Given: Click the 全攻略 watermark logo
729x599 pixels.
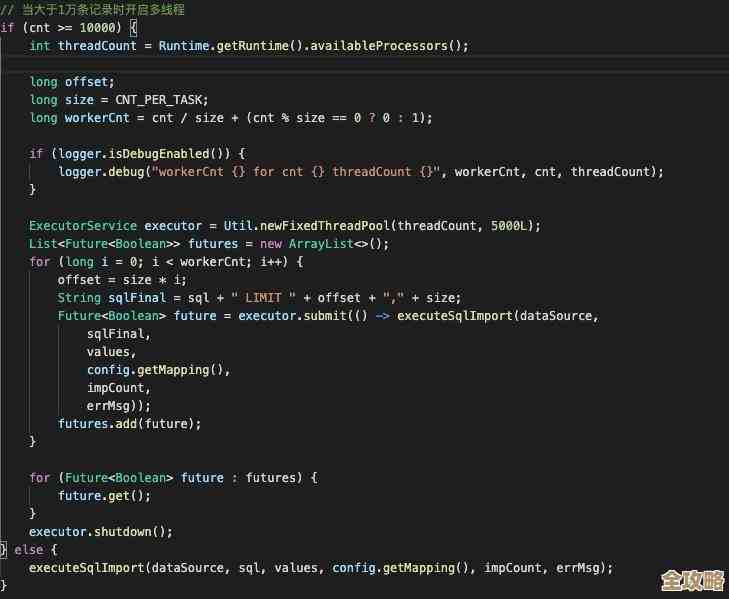Looking at the screenshot, I should point(692,581).
